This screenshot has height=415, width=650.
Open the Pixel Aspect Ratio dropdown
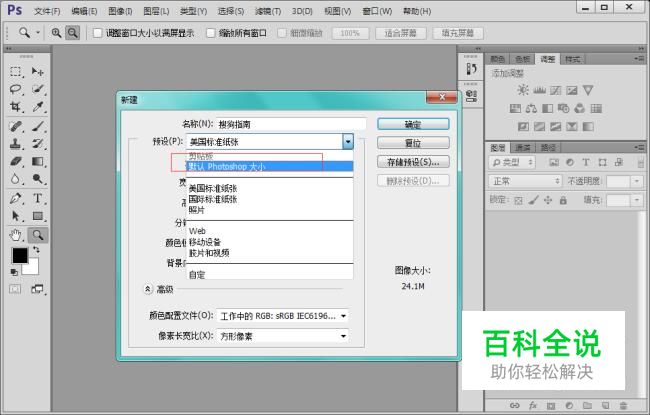[x=282, y=336]
